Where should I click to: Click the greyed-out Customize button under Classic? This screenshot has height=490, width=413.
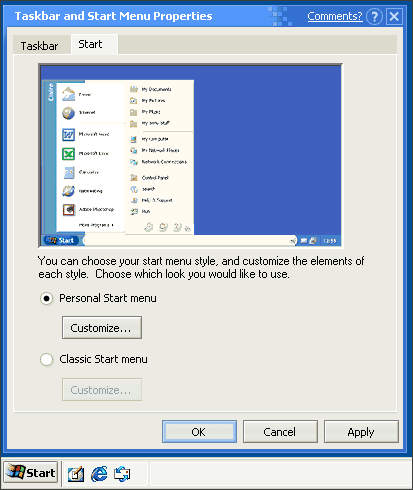(102, 389)
